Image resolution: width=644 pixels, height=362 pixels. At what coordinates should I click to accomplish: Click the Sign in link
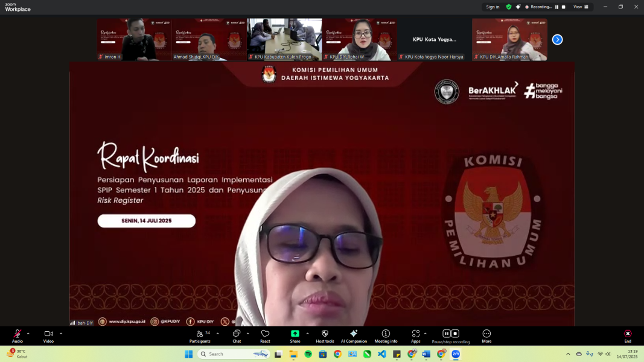point(493,7)
